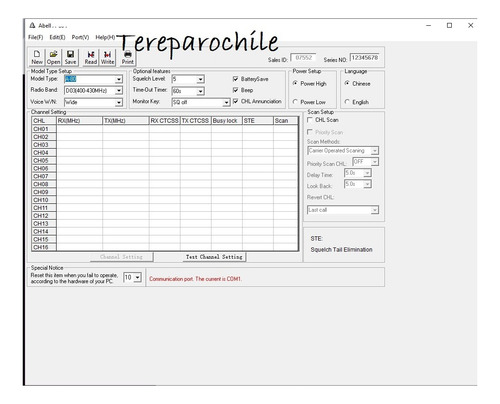
Task: Select the CH14 row header
Action: click(x=44, y=232)
